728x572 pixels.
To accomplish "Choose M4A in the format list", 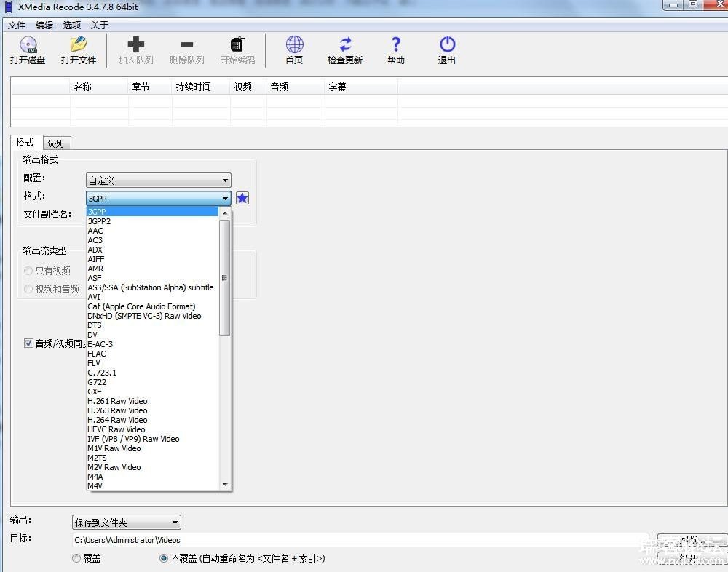I will click(x=152, y=477).
